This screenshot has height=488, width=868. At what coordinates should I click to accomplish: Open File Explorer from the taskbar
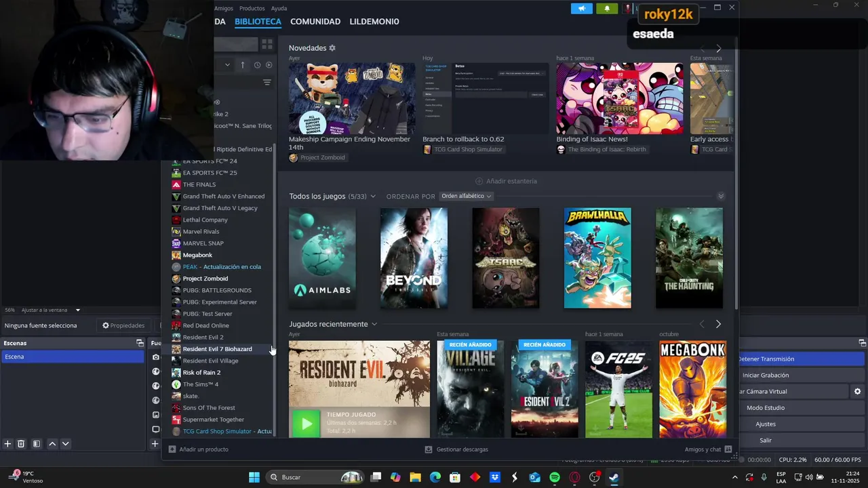(x=415, y=477)
